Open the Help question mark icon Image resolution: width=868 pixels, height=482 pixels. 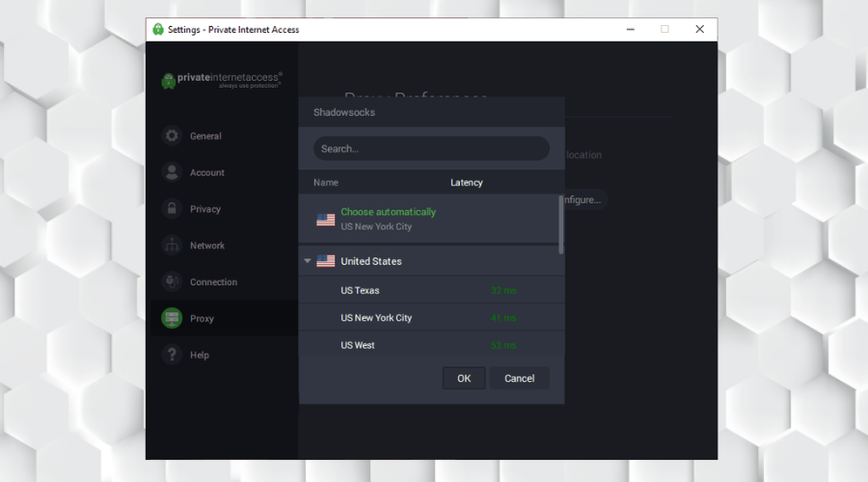172,355
